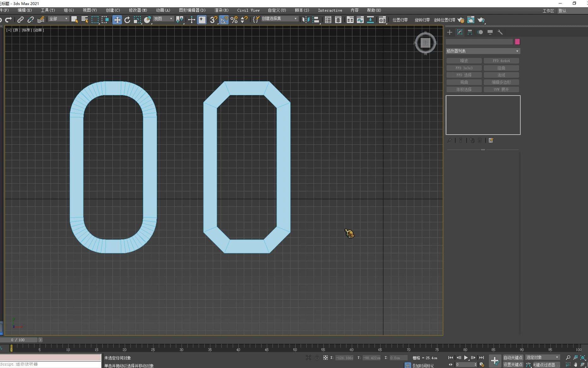Open Material Editor icon

pos(382,20)
